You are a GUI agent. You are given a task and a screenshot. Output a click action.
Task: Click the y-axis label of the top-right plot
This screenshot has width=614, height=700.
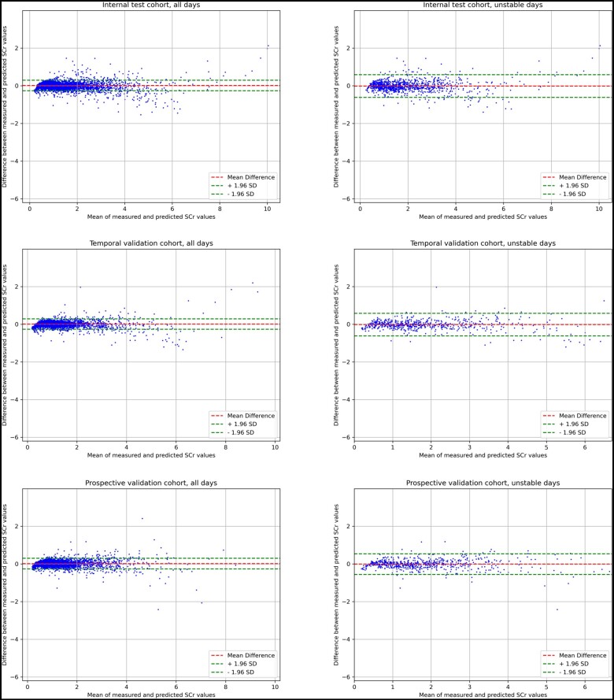point(335,106)
